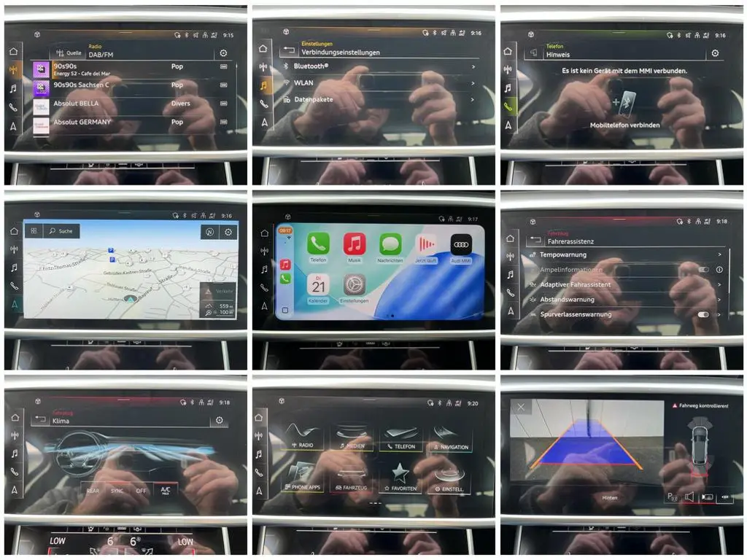
Task: Open the Nachrichten messages app
Action: click(x=390, y=244)
